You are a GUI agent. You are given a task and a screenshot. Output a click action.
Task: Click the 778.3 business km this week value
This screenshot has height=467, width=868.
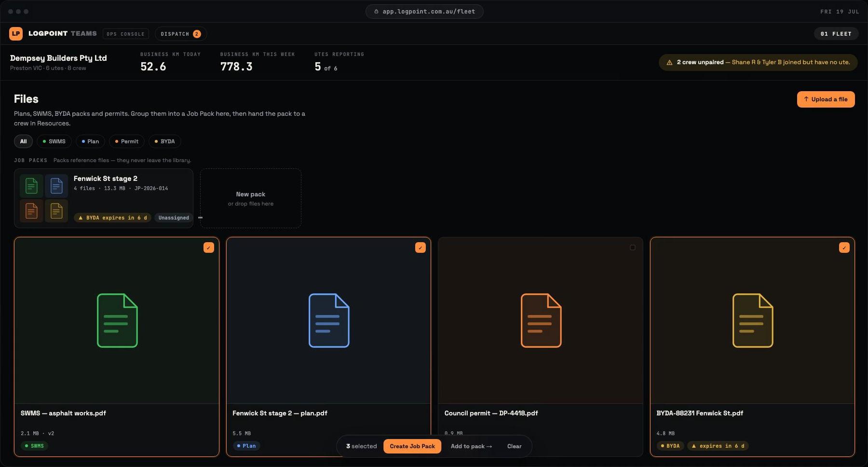tap(236, 67)
